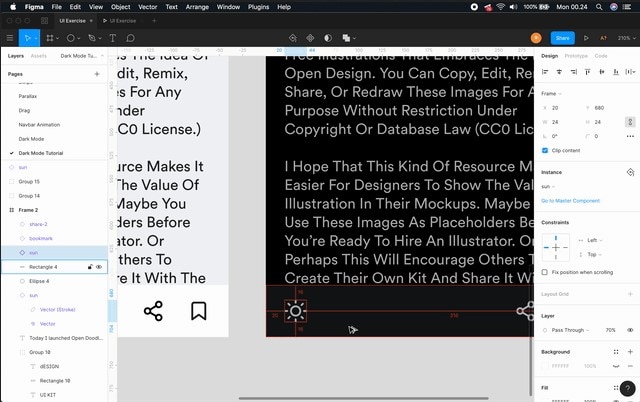Open the help question mark button
This screenshot has width=640, height=402.
coord(627,389)
